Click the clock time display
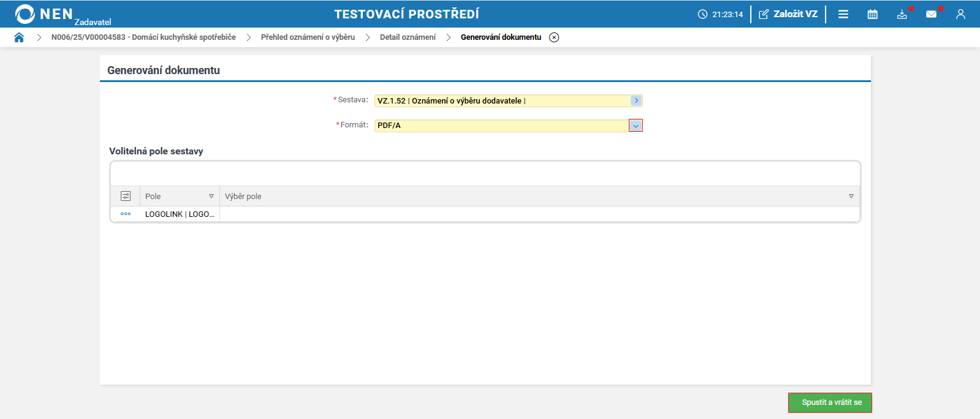Image resolution: width=980 pixels, height=419 pixels. point(721,14)
